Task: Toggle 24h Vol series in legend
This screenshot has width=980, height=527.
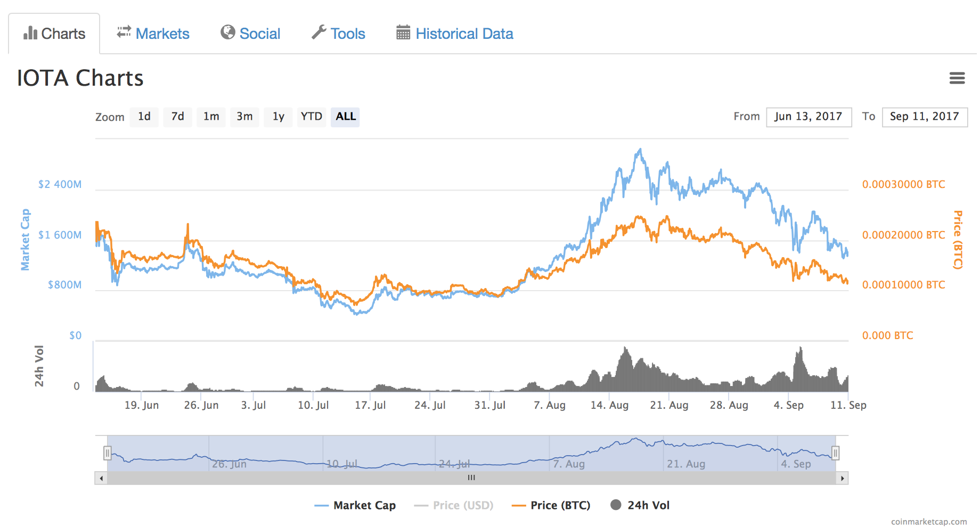Action: tap(640, 505)
